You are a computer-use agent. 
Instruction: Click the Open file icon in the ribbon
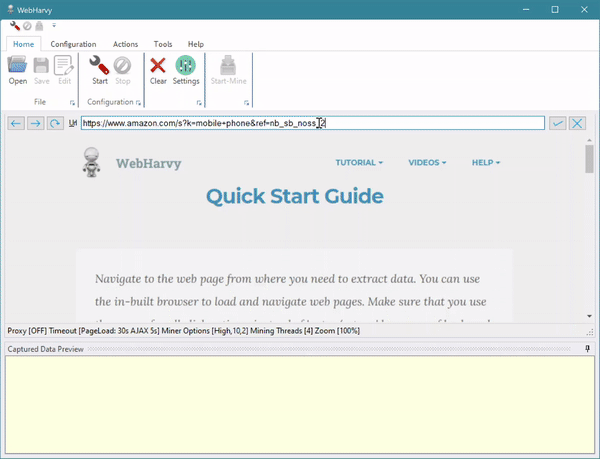18,70
